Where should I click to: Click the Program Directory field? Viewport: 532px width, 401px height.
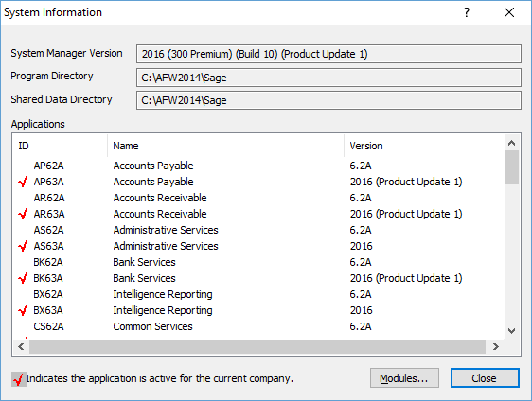[328, 78]
